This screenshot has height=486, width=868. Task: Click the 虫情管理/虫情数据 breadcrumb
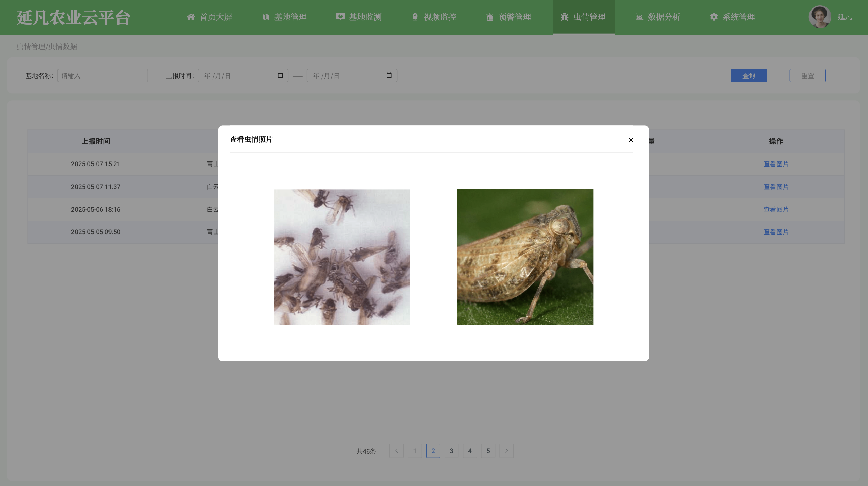point(47,47)
